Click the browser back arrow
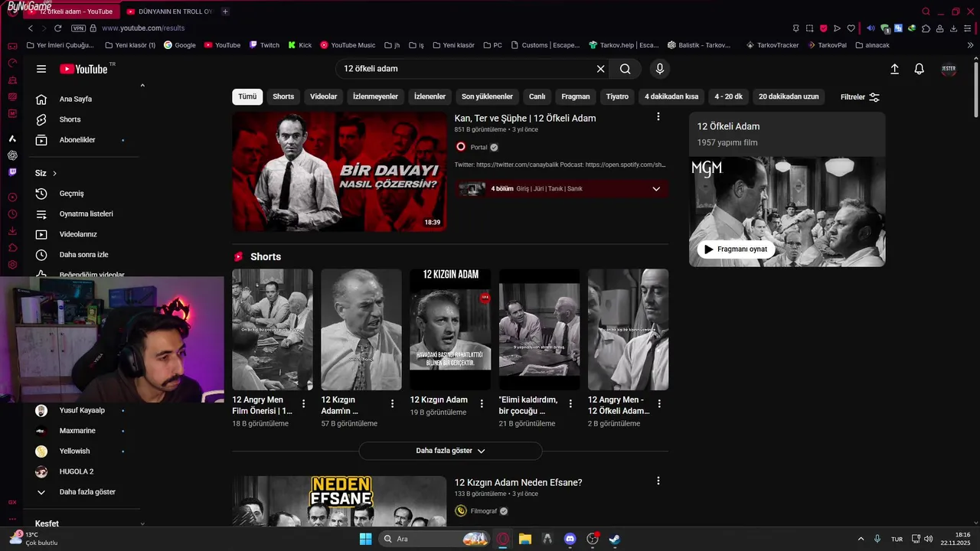 click(31, 28)
